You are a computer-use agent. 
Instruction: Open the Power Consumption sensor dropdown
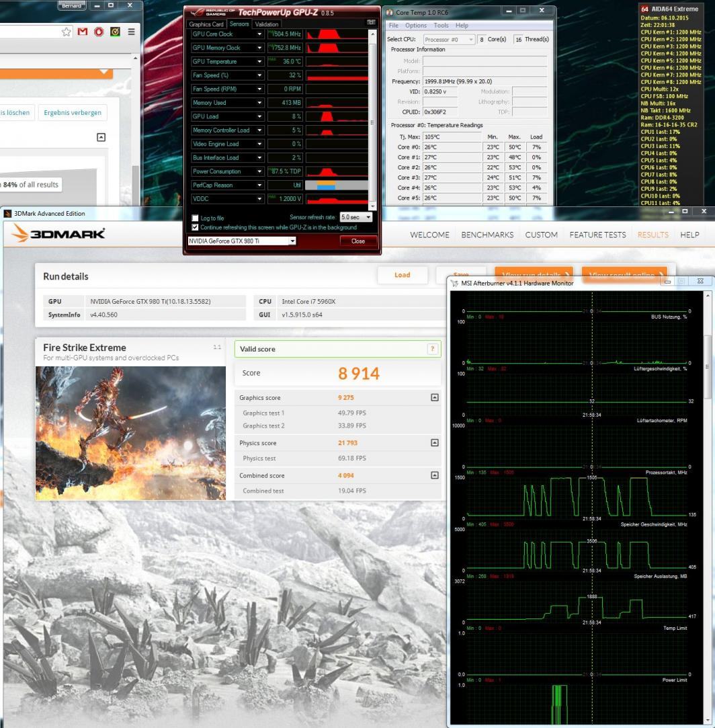click(259, 171)
